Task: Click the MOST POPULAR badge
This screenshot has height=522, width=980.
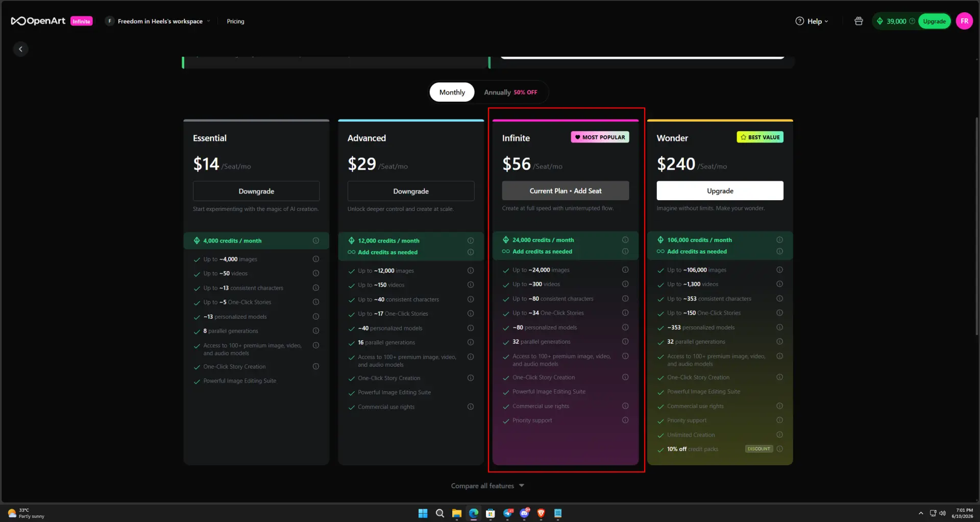Action: click(x=600, y=137)
